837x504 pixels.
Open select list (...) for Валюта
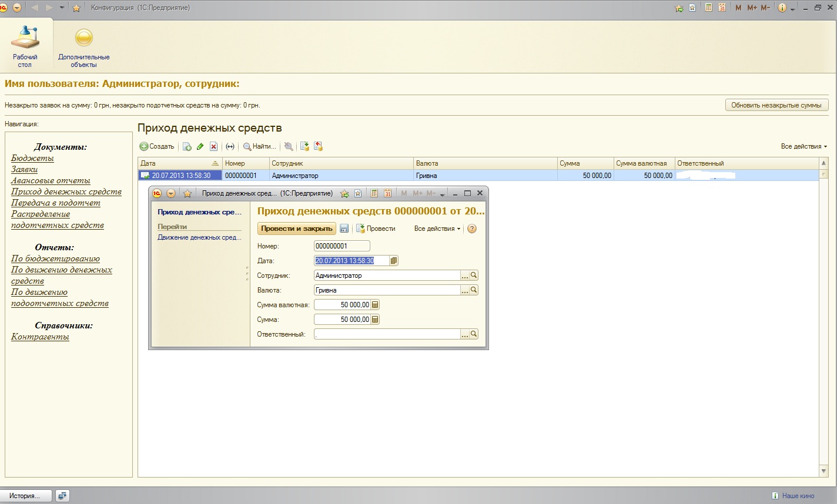(x=464, y=290)
